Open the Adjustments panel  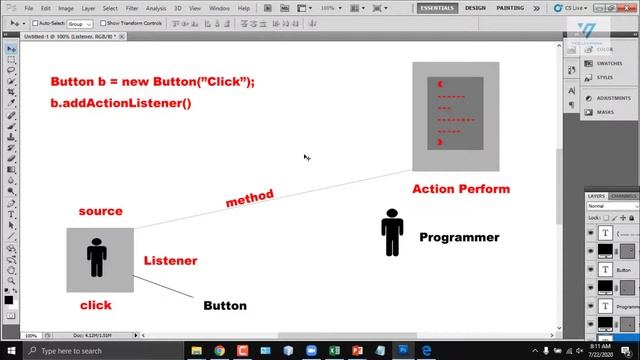point(607,98)
